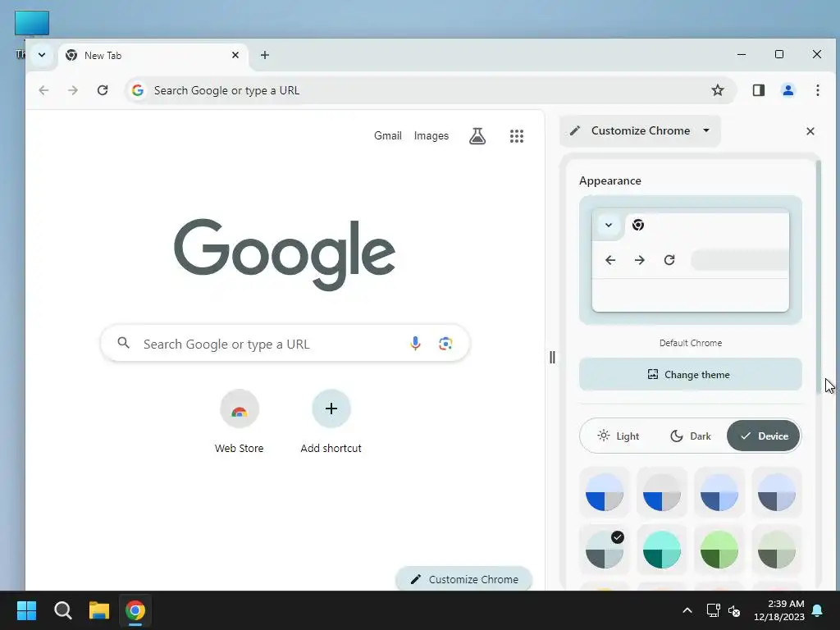Show hidden system tray icons
Screen dimensions: 840x630
point(687,610)
